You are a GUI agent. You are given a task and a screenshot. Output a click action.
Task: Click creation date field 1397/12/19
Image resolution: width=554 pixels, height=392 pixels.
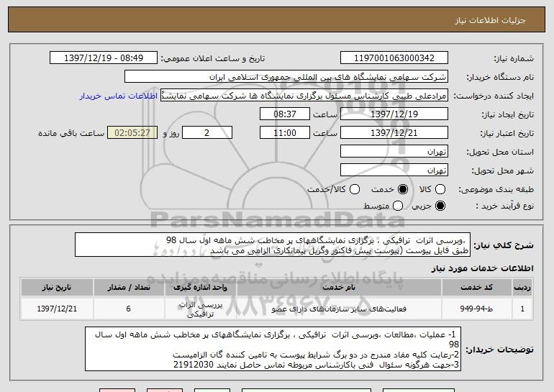[394, 114]
